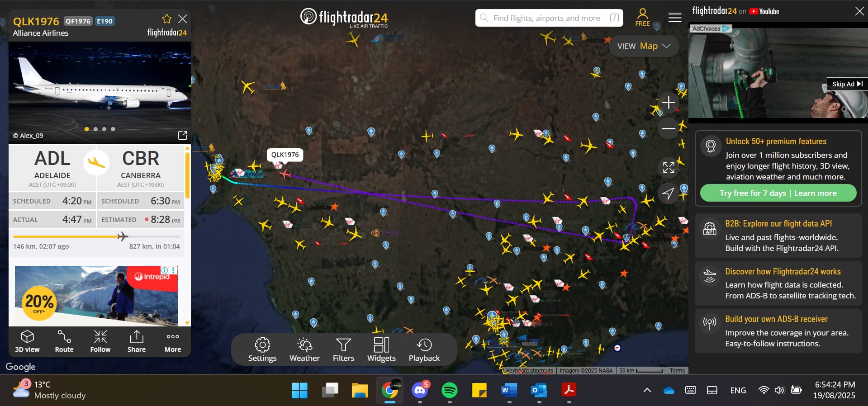This screenshot has height=406, width=868.
Task: Click the AdChoices icon
Action: point(711,28)
